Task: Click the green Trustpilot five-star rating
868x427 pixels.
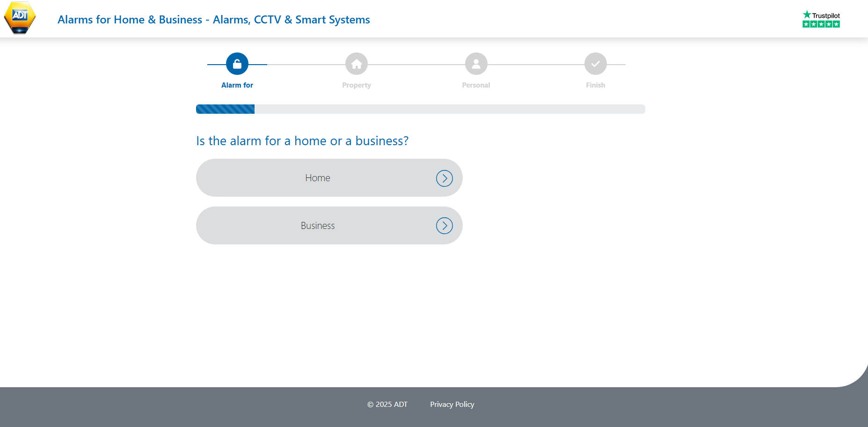Action: [x=821, y=24]
